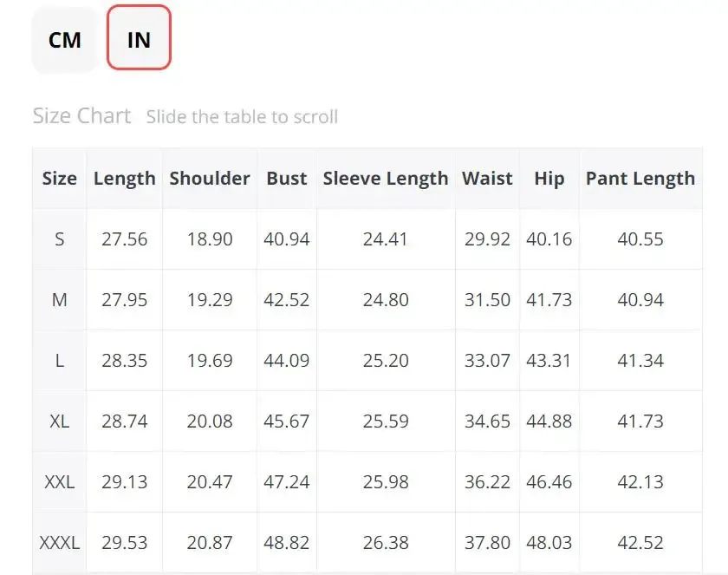Select the XL size row label
The width and height of the screenshot is (728, 575).
coord(60,421)
